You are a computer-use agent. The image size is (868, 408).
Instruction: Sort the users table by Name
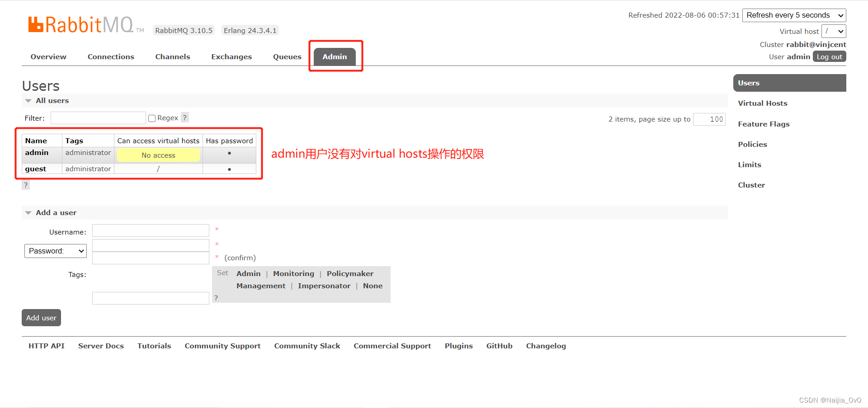tap(36, 141)
